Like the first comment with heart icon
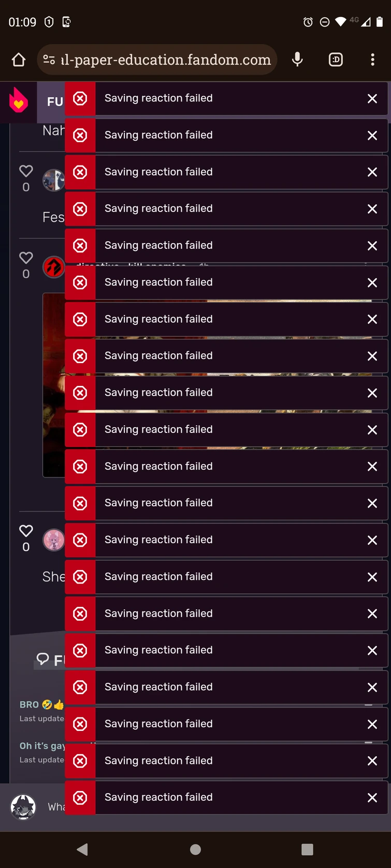This screenshot has width=391, height=868. tap(26, 171)
